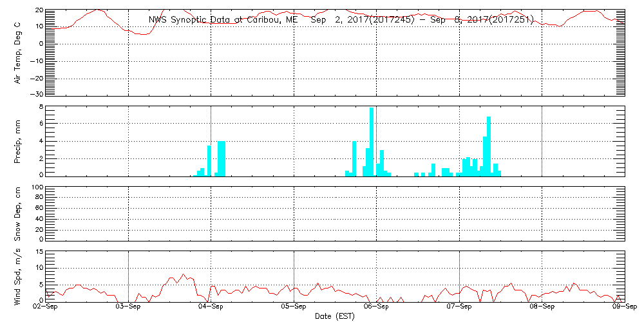Image resolution: width=644 pixels, height=322 pixels.
Task: Click the tallest precipitation bar near 06-Sep
Action: (x=372, y=142)
